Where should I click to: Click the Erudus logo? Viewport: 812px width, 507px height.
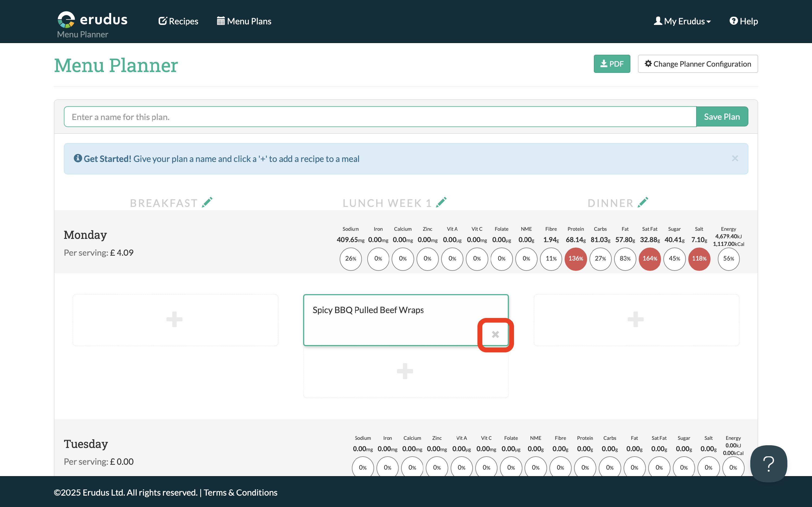(93, 19)
